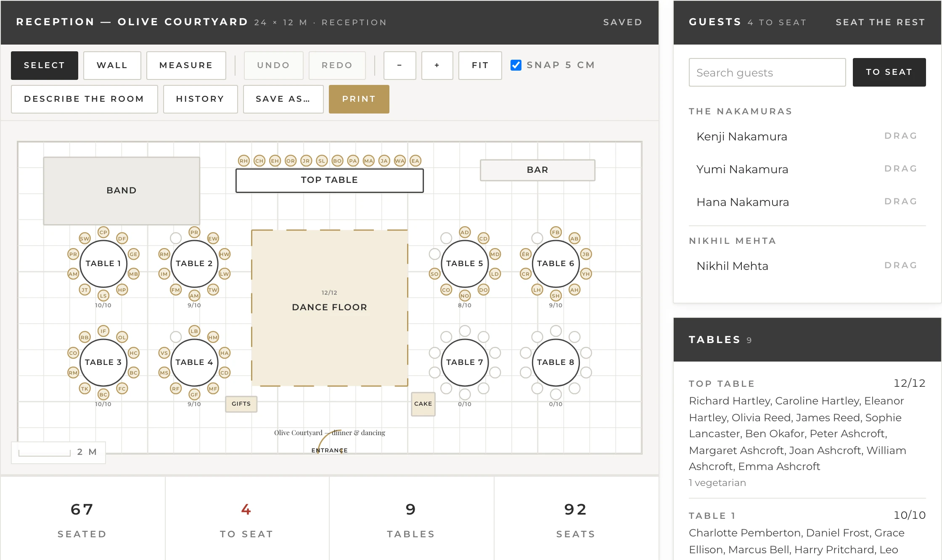Click Save As…
This screenshot has height=560, width=942.
click(283, 99)
